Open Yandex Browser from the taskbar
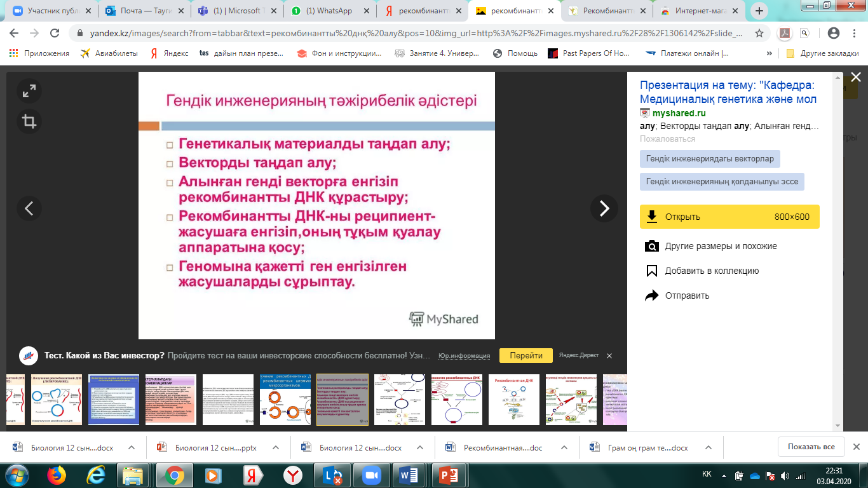868x488 pixels. pos(292,474)
